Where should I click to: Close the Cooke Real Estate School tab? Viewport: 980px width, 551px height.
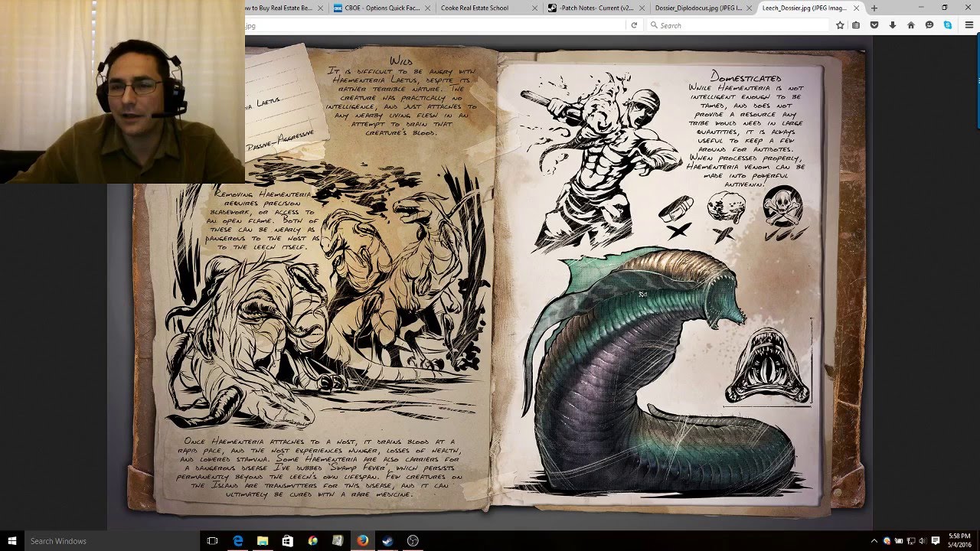click(536, 8)
